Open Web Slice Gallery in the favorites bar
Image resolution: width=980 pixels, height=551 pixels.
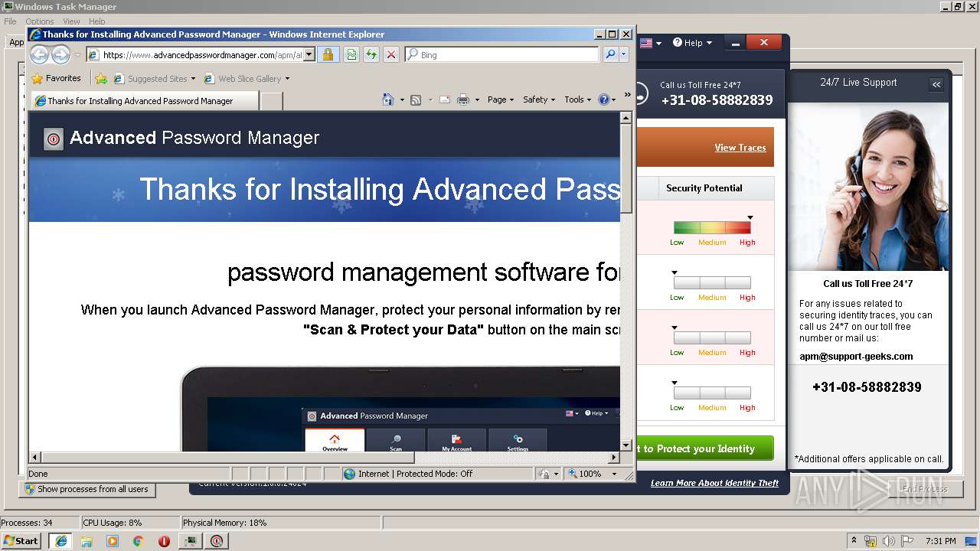(x=247, y=79)
